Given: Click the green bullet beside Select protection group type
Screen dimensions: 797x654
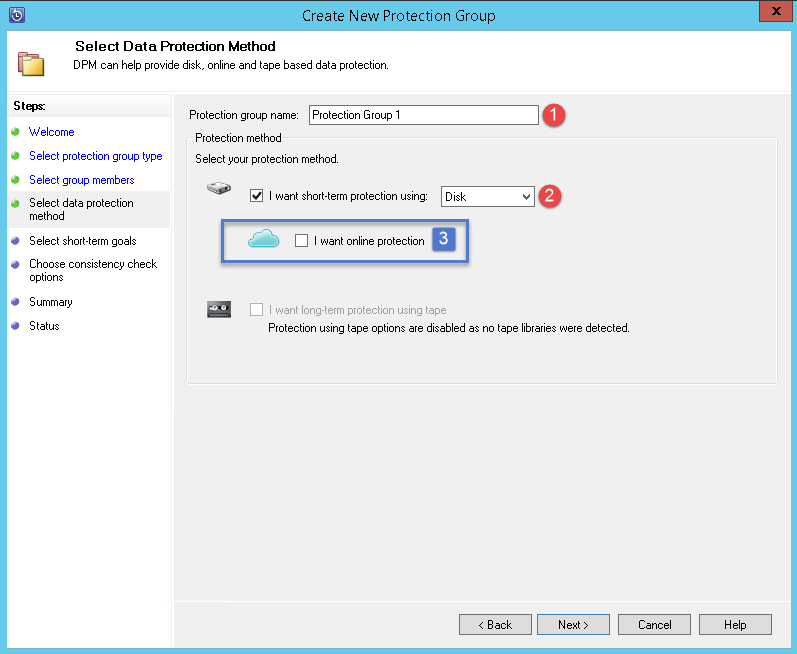Looking at the screenshot, I should click(x=15, y=155).
